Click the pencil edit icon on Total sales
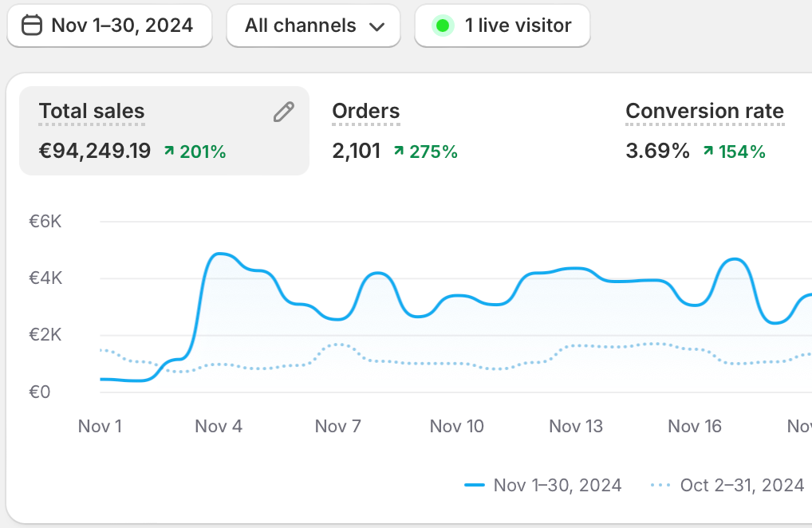812x528 pixels. pos(283,112)
